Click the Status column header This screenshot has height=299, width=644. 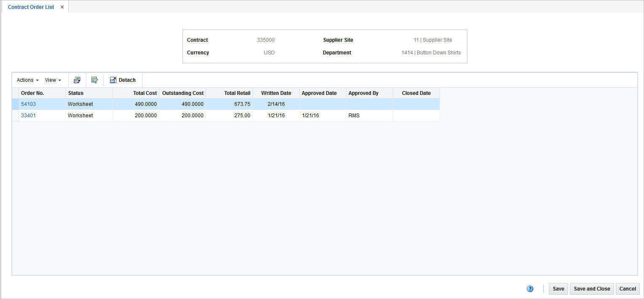75,93
